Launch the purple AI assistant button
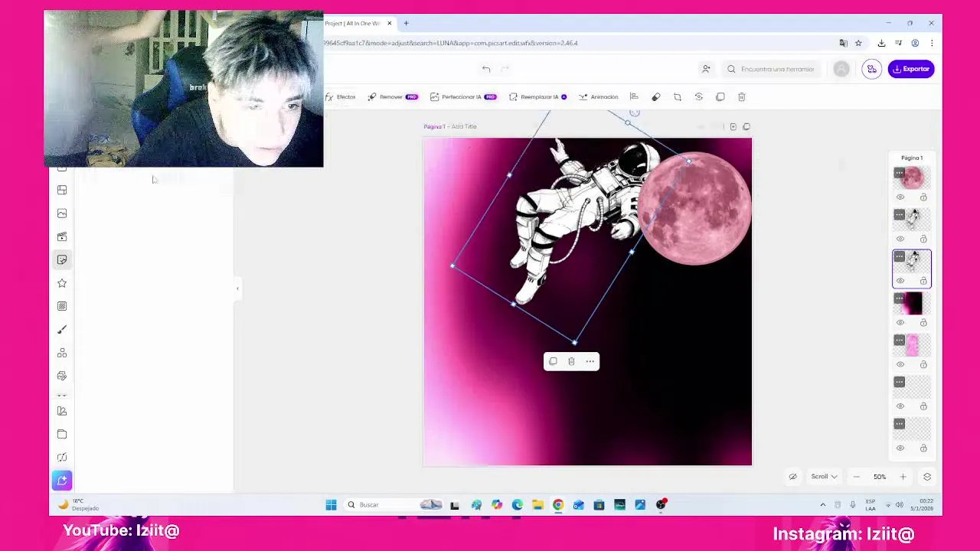Image resolution: width=980 pixels, height=551 pixels. (62, 481)
